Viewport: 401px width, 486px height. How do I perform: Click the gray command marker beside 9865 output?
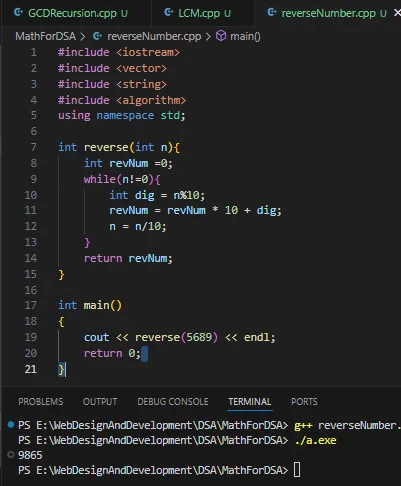(x=11, y=454)
